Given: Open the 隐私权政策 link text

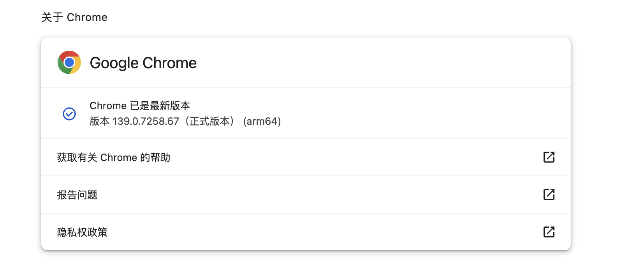Looking at the screenshot, I should pos(82,232).
